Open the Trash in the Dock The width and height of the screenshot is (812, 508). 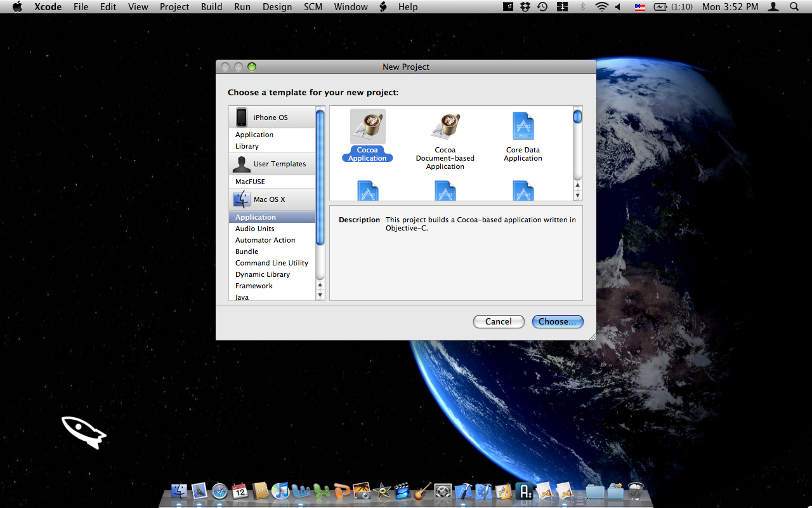pyautogui.click(x=636, y=491)
